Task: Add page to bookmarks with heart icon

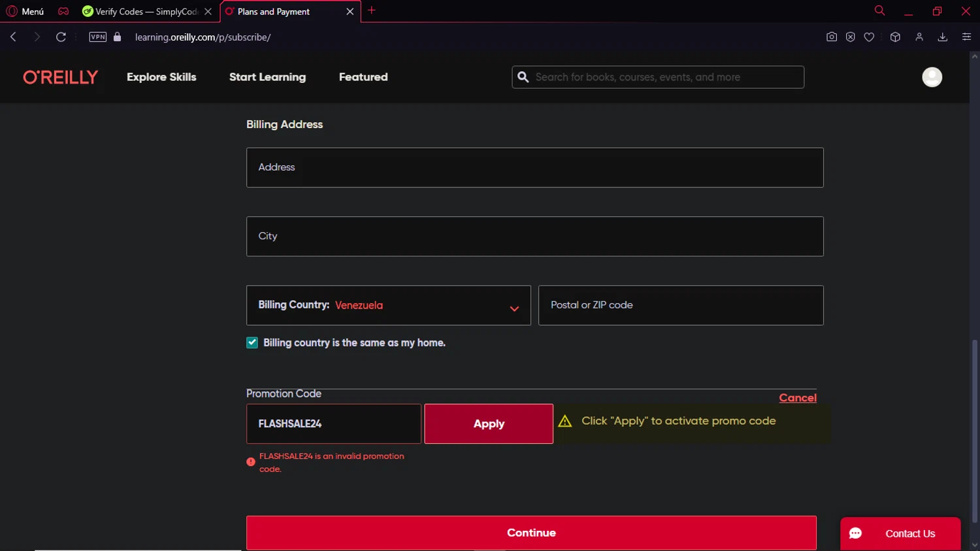Action: [869, 37]
